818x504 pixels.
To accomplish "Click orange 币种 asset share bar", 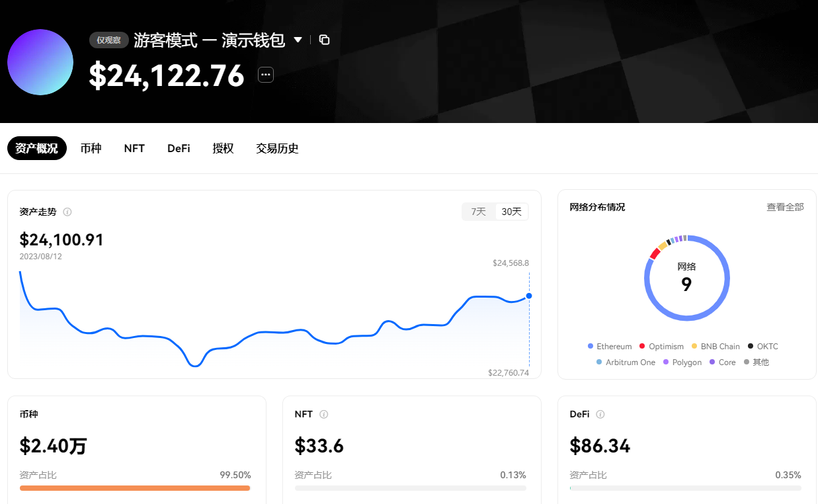I will click(x=135, y=488).
